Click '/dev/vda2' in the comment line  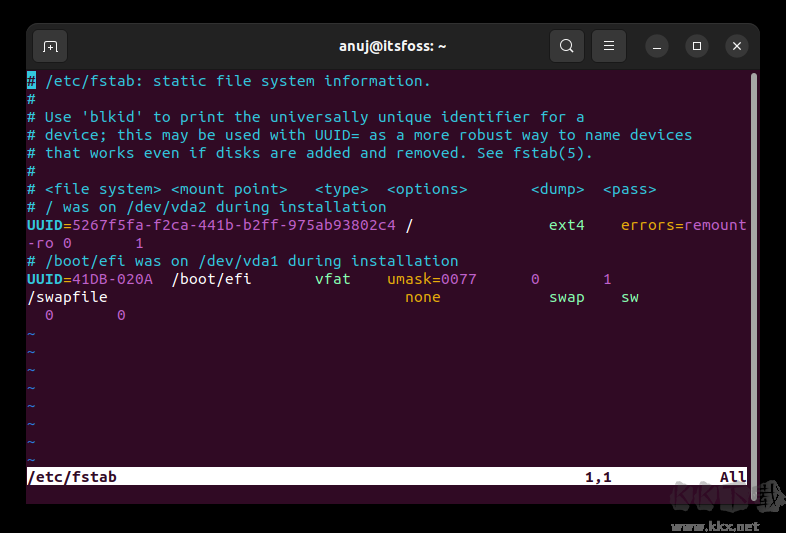(166, 207)
